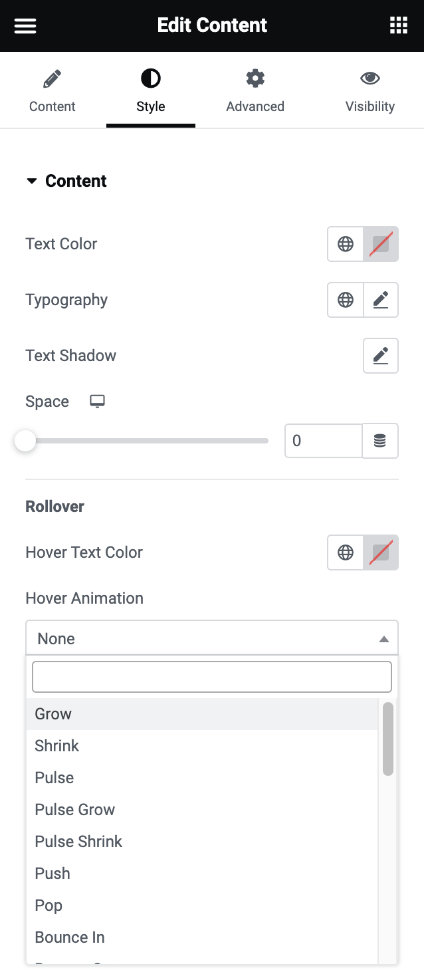Select Grow from the animation list
The width and height of the screenshot is (424, 980).
coord(53,714)
